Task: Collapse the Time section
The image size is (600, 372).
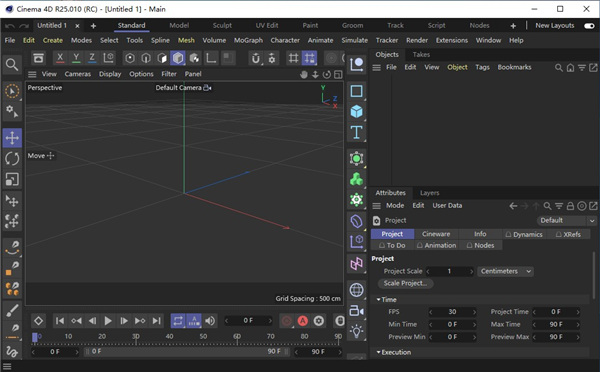Action: pyautogui.click(x=386, y=300)
